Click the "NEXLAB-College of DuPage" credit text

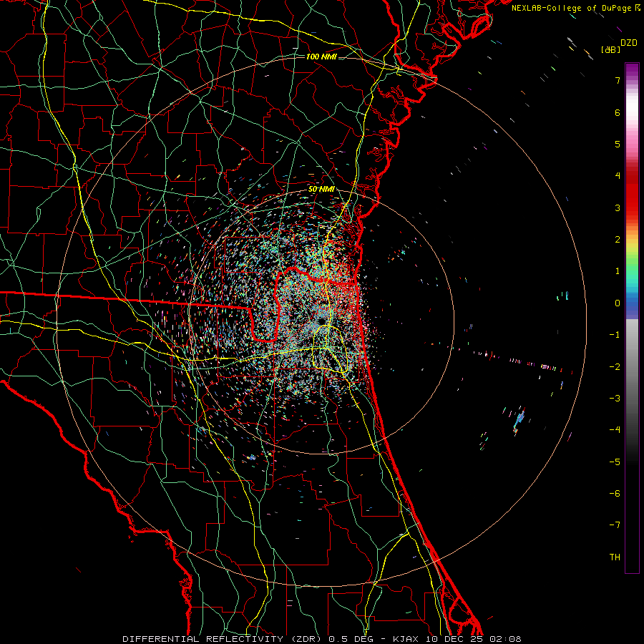[571, 8]
